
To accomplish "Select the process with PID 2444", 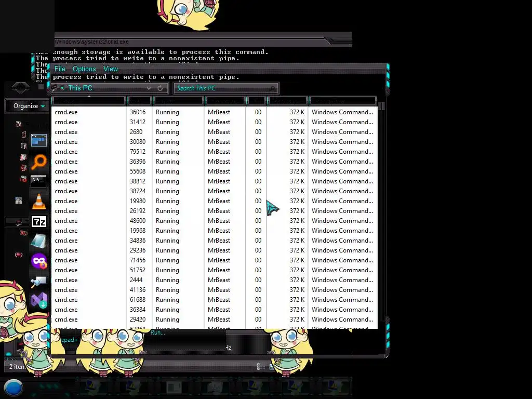I will pos(215,280).
